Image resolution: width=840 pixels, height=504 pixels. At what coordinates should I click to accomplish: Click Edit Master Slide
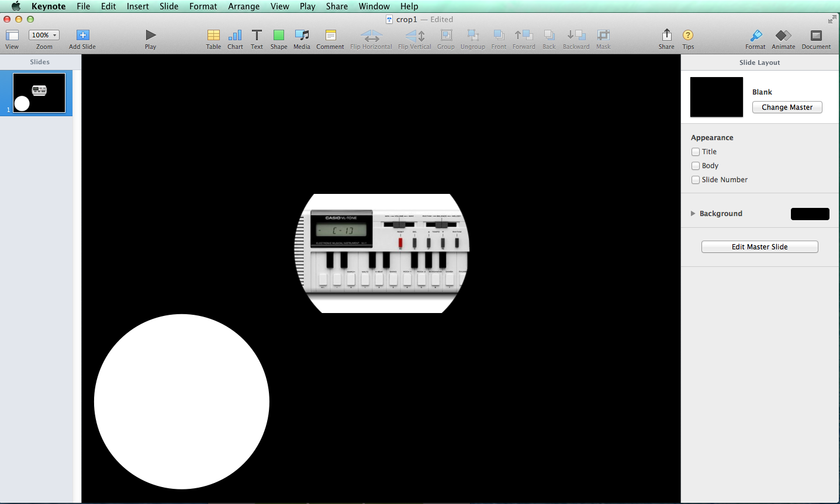pos(759,246)
